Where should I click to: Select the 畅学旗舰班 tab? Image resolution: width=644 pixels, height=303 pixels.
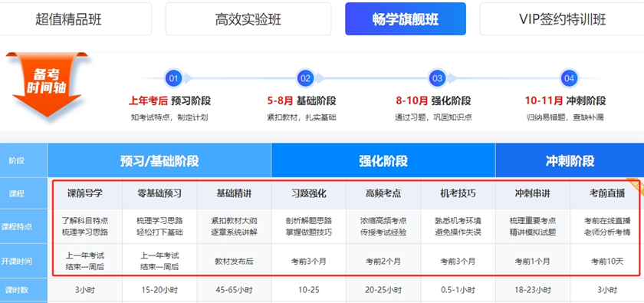pos(406,19)
